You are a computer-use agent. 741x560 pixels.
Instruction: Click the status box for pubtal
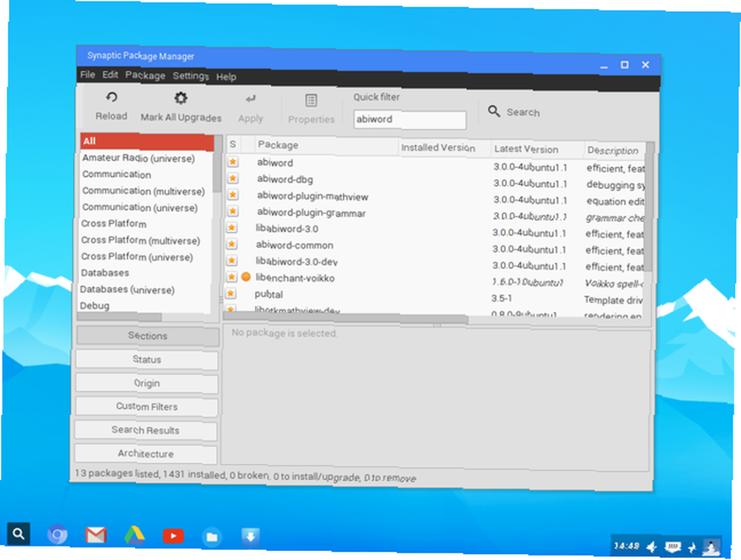click(230, 293)
